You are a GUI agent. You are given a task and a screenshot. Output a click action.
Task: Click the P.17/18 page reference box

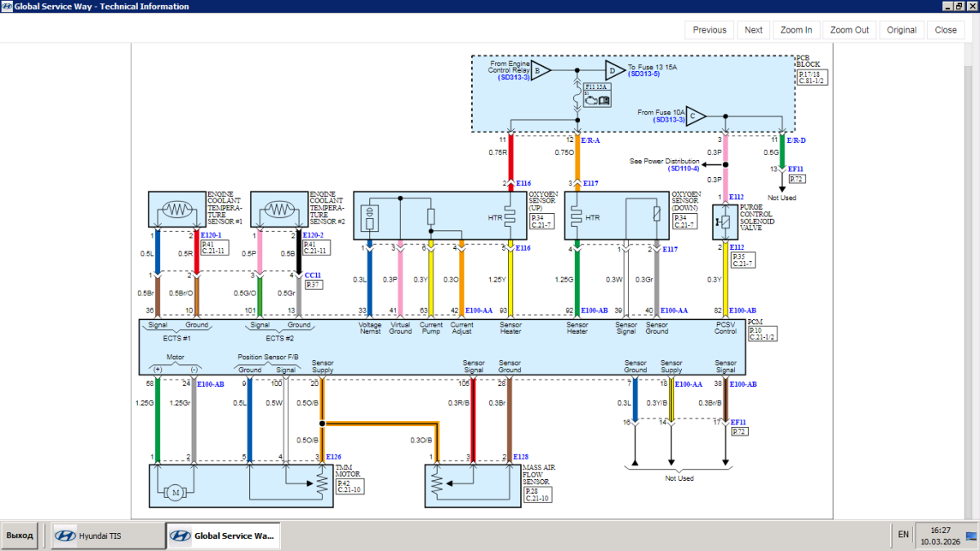pos(813,78)
